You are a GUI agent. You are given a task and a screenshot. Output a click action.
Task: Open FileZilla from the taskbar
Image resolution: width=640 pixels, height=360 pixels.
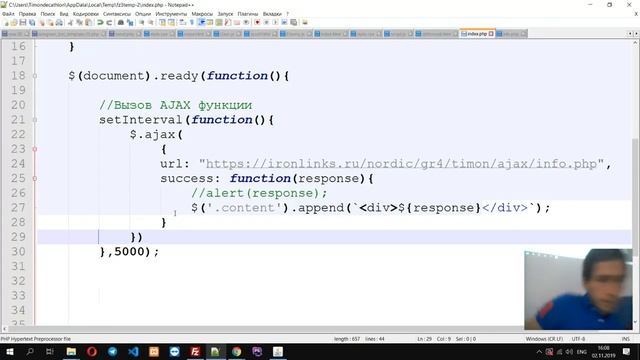click(x=195, y=352)
